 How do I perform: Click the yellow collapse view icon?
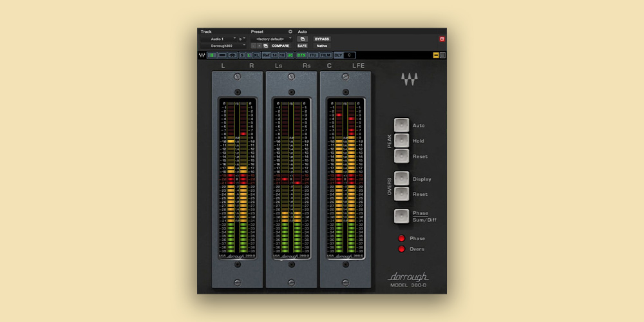pos(436,55)
